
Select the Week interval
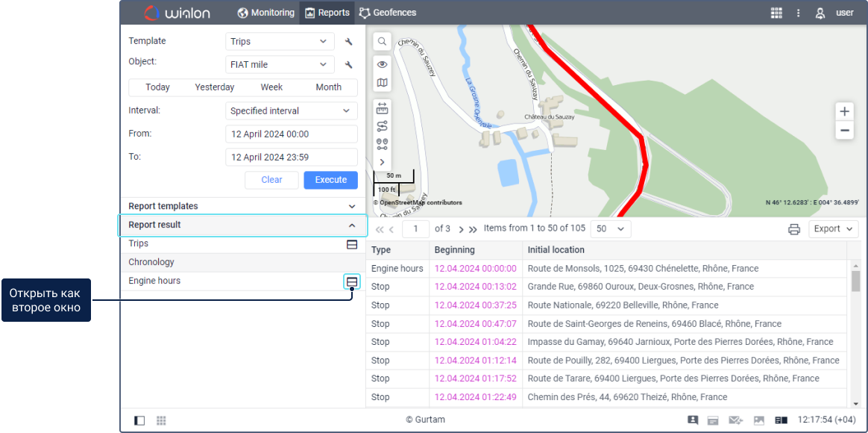pyautogui.click(x=271, y=87)
